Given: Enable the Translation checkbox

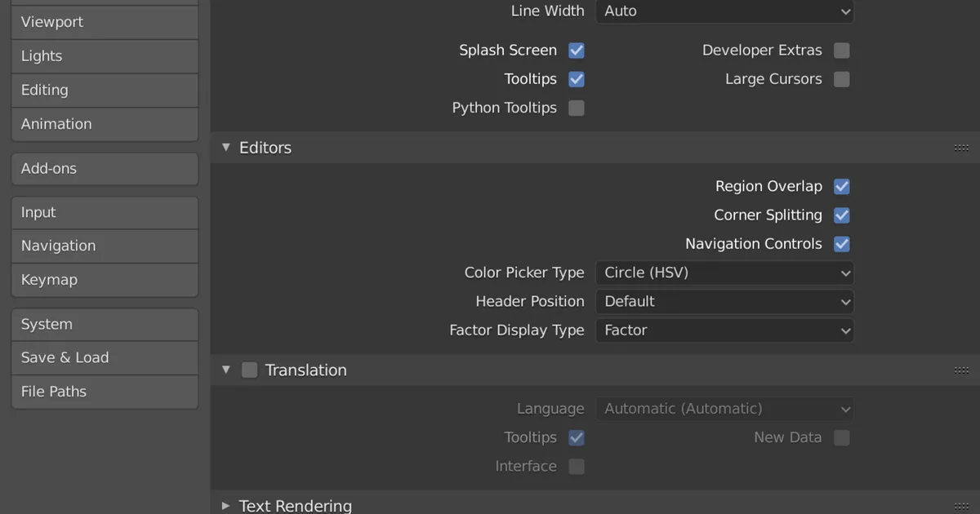Looking at the screenshot, I should point(250,370).
